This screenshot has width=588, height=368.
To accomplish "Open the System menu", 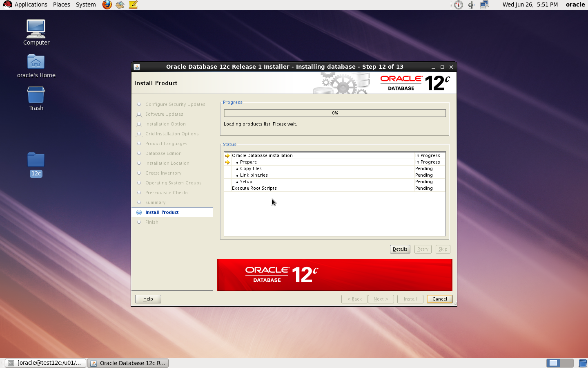I will click(x=86, y=4).
